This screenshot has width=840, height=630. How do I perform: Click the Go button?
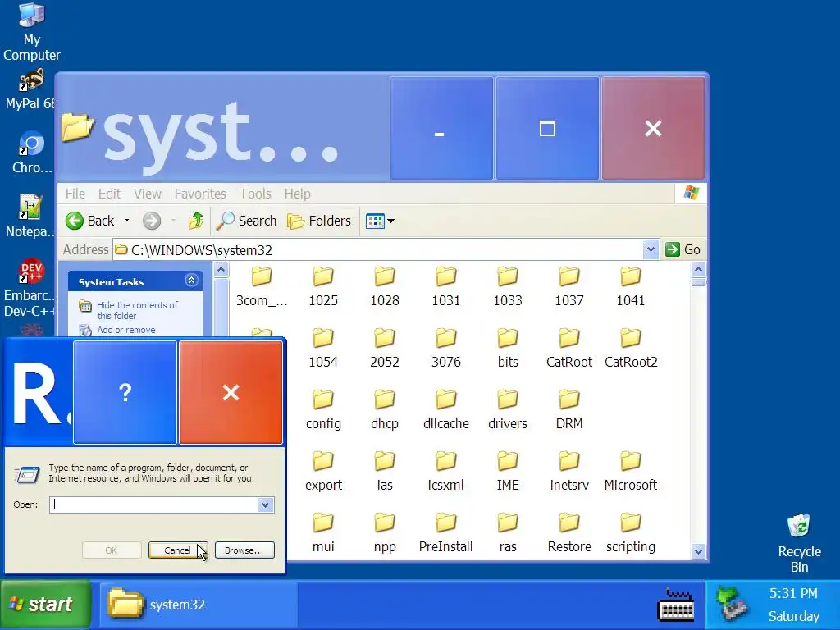683,249
